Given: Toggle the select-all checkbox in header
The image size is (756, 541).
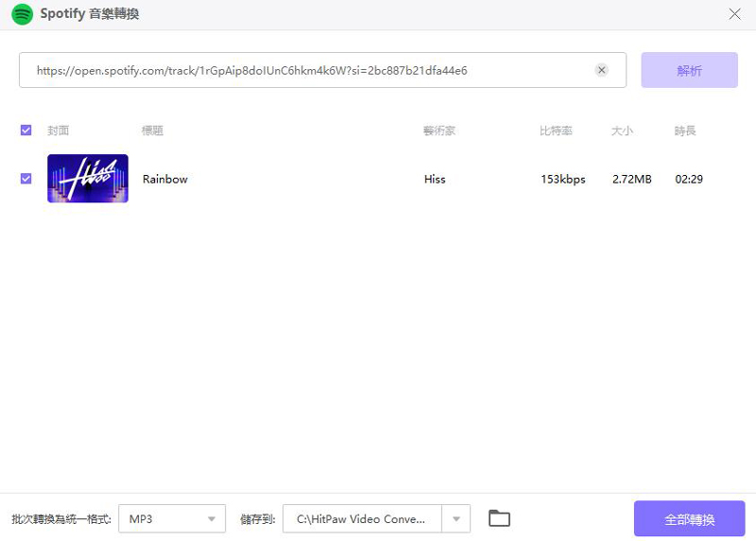Looking at the screenshot, I should click(x=26, y=131).
